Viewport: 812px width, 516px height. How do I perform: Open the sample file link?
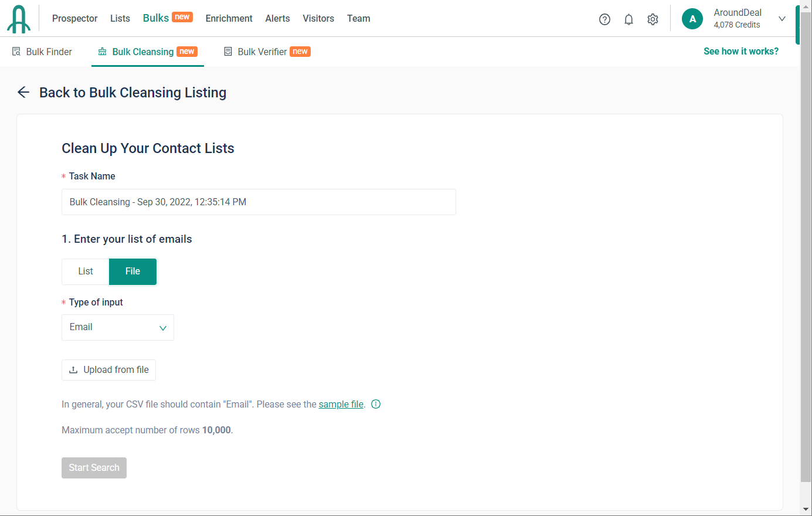[x=341, y=404]
